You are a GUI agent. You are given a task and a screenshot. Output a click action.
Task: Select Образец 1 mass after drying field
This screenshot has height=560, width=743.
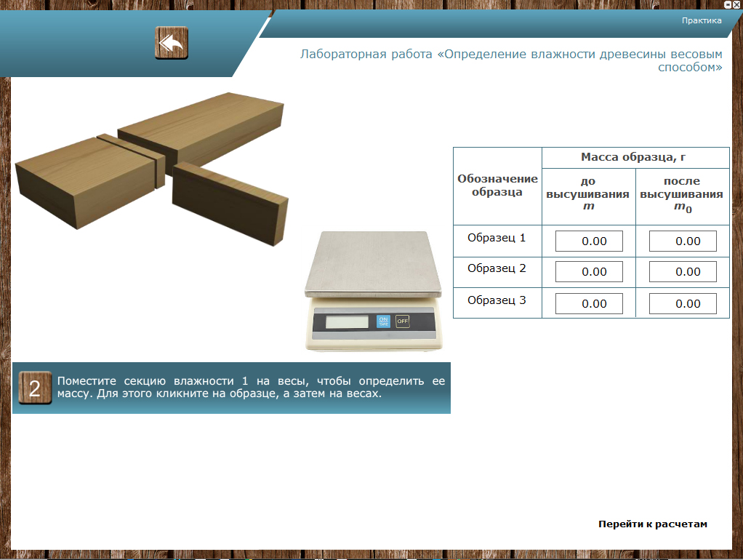tap(683, 241)
